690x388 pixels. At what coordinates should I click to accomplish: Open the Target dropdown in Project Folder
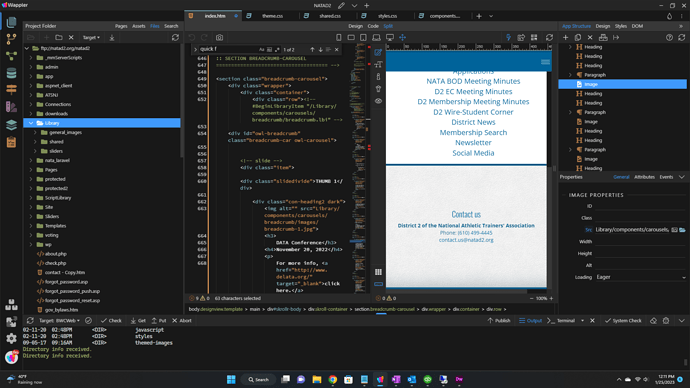[x=91, y=37]
